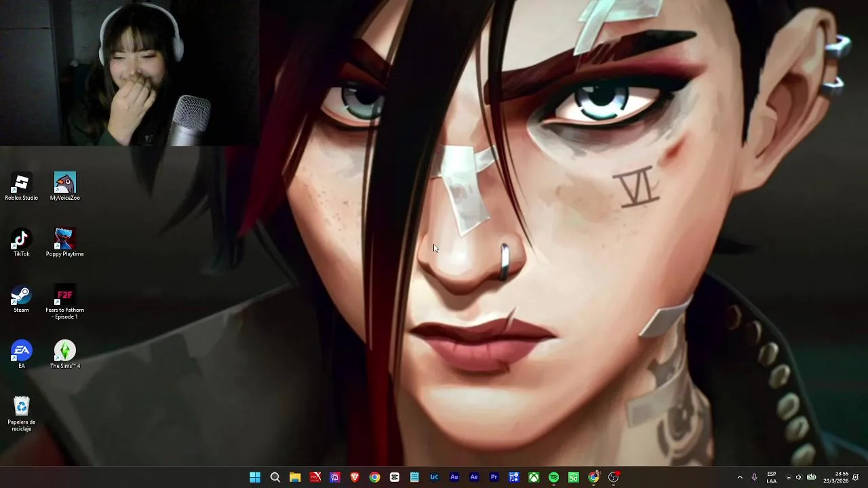This screenshot has height=488, width=868.
Task: Switch to Chrome window with profile photo badge
Action: click(x=593, y=477)
